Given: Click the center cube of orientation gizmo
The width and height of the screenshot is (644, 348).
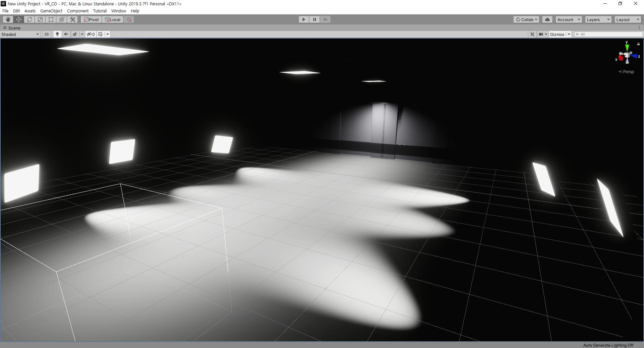Looking at the screenshot, I should [627, 56].
